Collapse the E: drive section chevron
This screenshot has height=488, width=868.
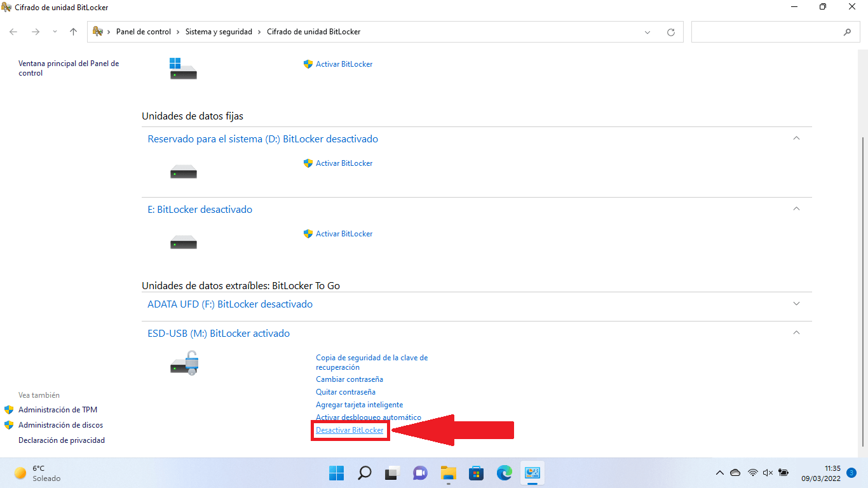[796, 208]
